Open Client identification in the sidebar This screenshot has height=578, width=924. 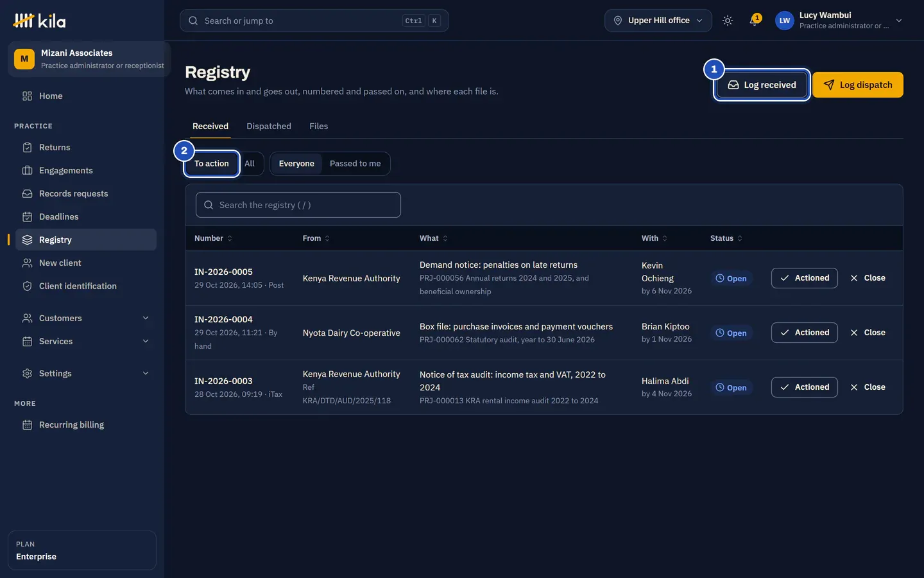(x=86, y=286)
